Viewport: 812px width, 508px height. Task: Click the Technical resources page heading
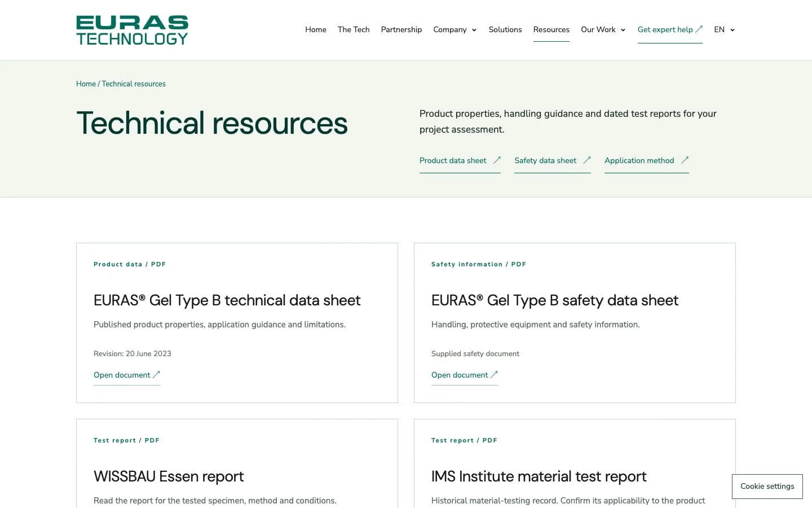point(212,123)
